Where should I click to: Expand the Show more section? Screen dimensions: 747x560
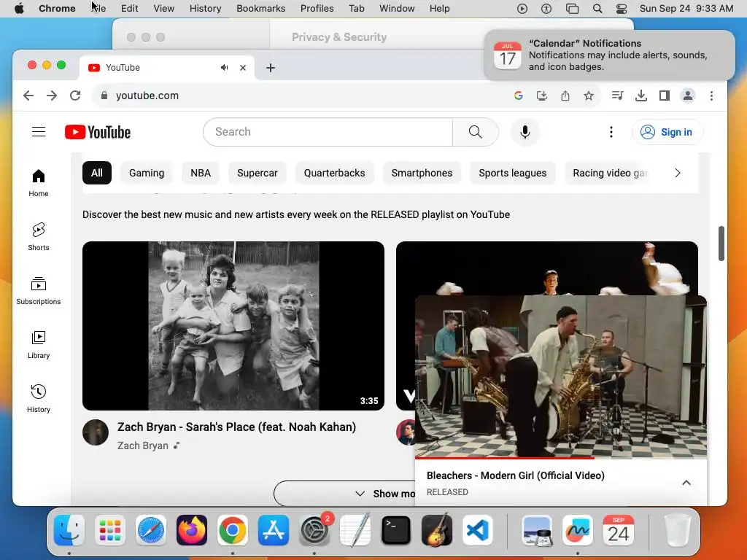pos(344,494)
